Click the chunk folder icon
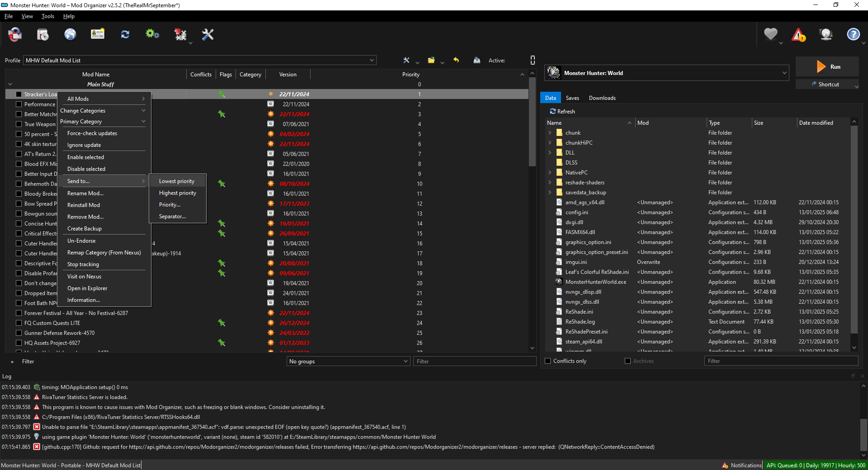Screen dimensions: 868x470 (559, 132)
